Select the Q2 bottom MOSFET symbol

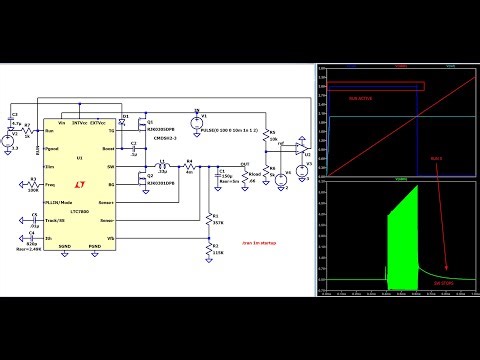(142, 179)
